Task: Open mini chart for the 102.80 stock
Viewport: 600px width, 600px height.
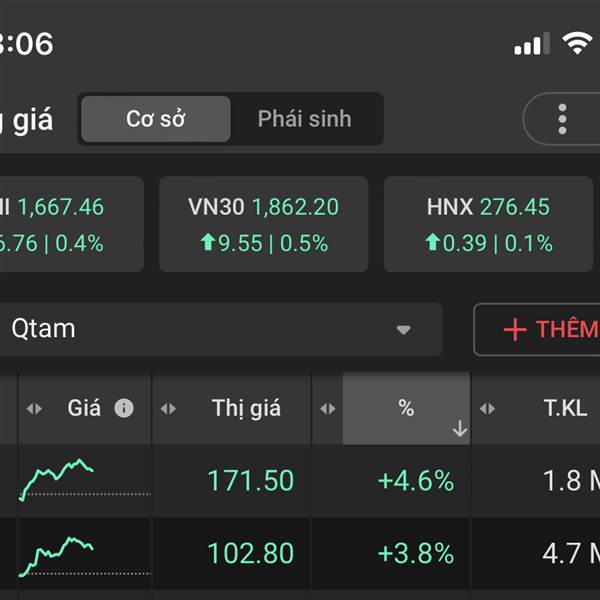Action: coord(58,553)
